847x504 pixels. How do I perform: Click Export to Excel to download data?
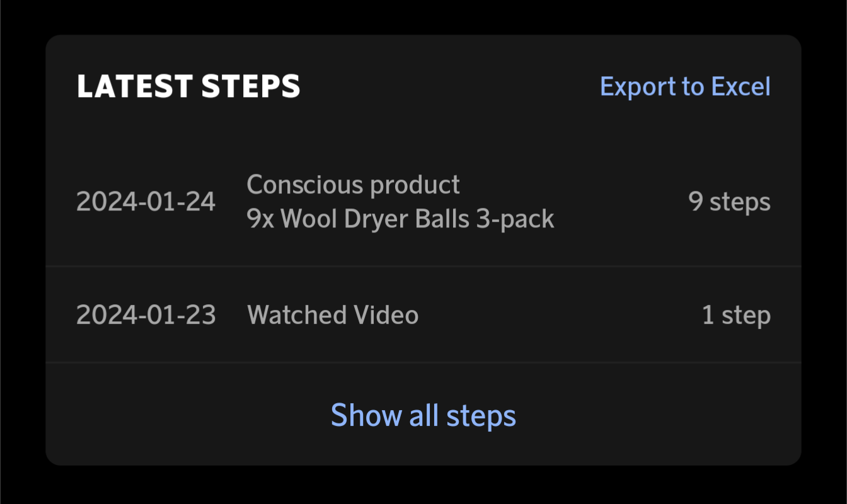686,86
